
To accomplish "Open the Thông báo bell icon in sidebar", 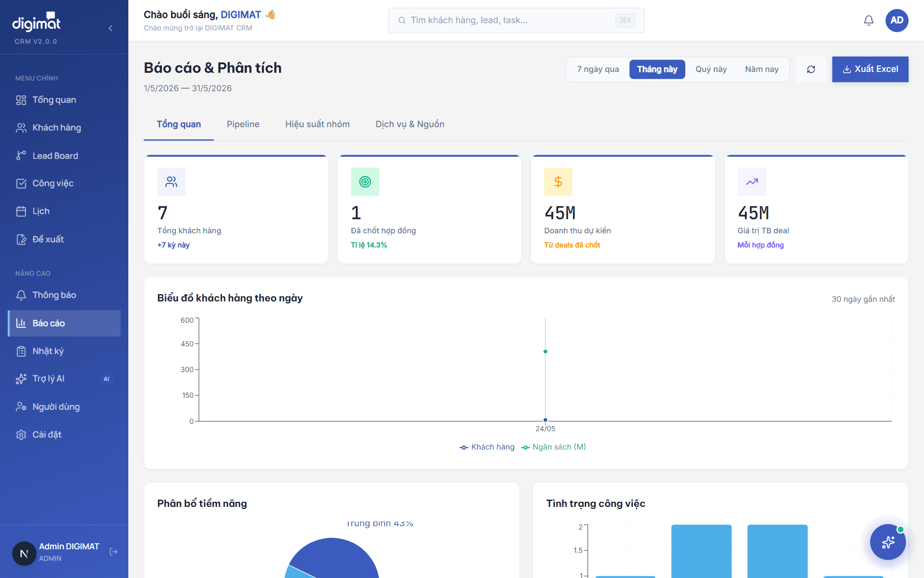I will tap(21, 295).
